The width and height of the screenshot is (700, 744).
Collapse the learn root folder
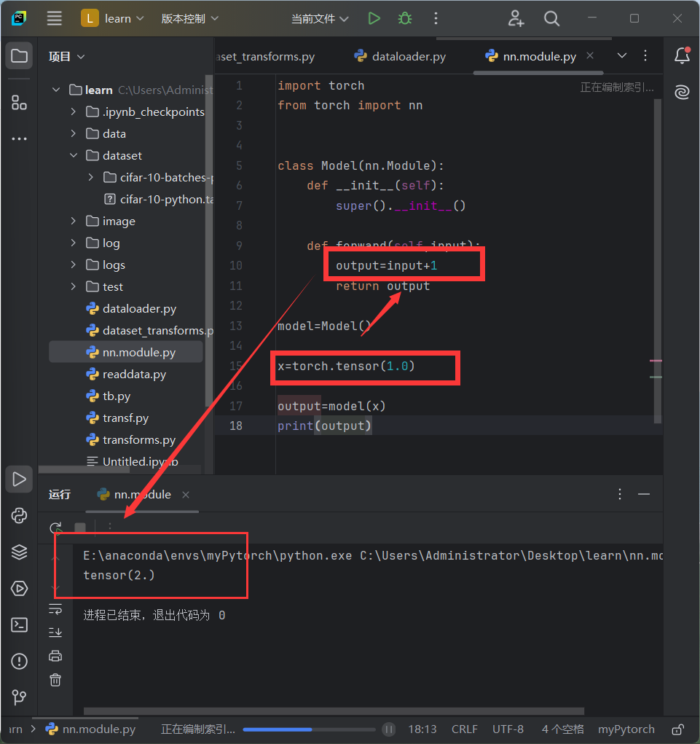(x=56, y=90)
